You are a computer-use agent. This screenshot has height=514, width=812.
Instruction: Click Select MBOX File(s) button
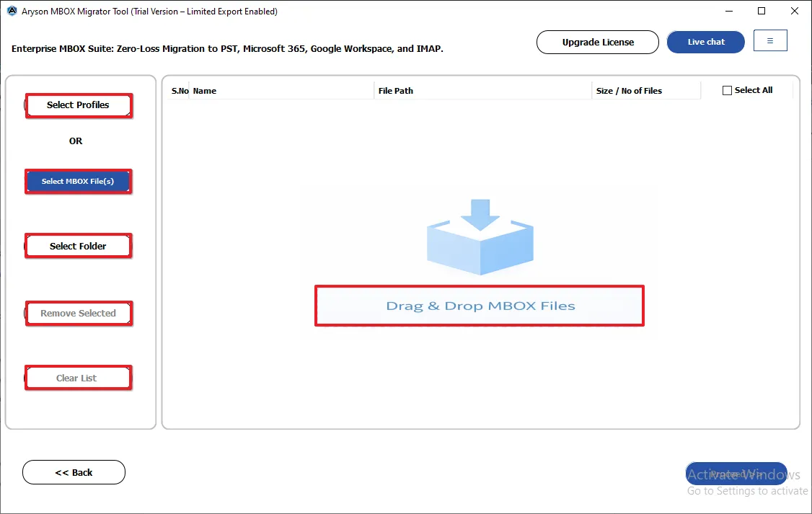(x=78, y=181)
